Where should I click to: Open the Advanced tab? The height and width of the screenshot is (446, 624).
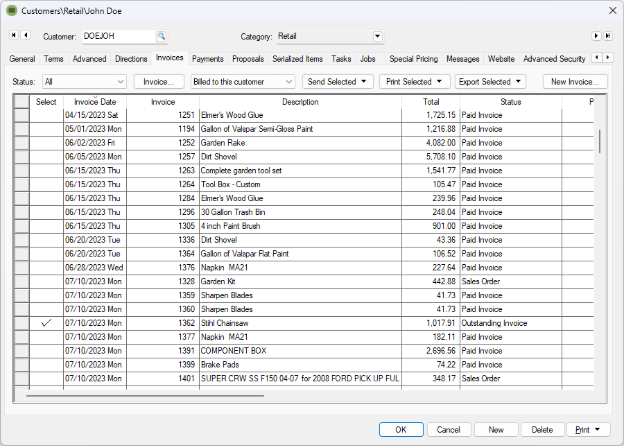coord(90,59)
